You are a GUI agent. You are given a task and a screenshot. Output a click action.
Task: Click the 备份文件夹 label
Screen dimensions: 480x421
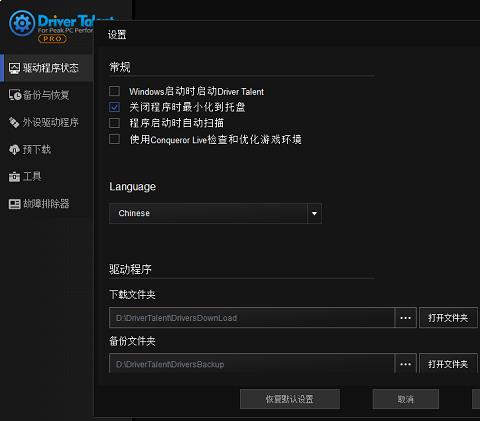[132, 341]
